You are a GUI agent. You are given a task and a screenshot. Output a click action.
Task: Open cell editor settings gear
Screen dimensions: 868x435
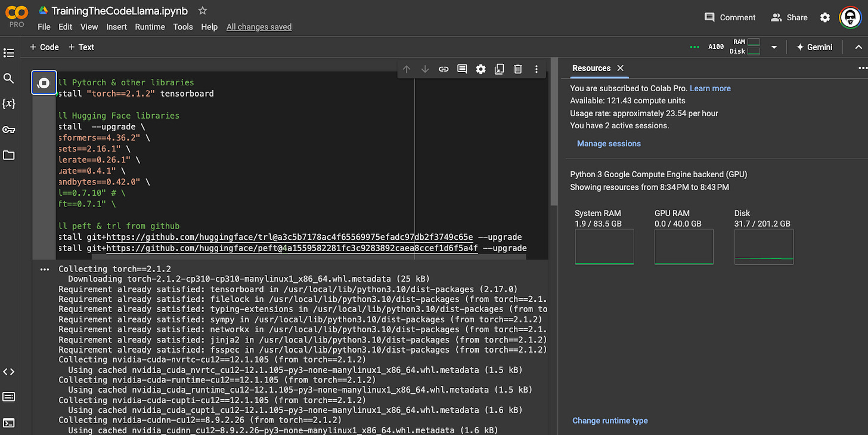(x=480, y=69)
